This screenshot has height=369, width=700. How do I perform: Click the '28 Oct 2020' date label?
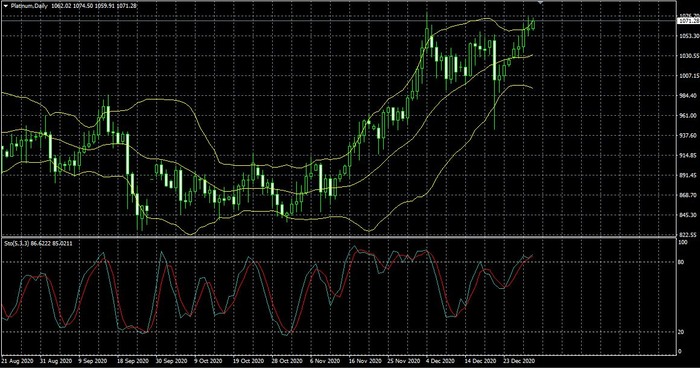[x=286, y=361]
